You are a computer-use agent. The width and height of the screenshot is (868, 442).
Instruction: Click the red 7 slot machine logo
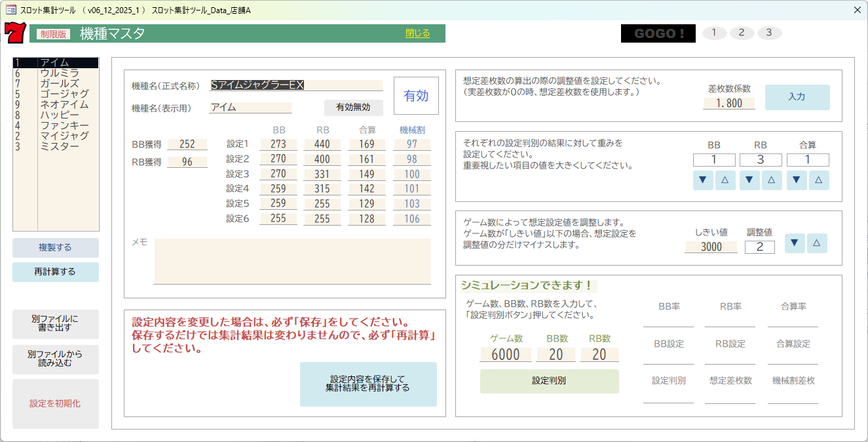coord(16,32)
